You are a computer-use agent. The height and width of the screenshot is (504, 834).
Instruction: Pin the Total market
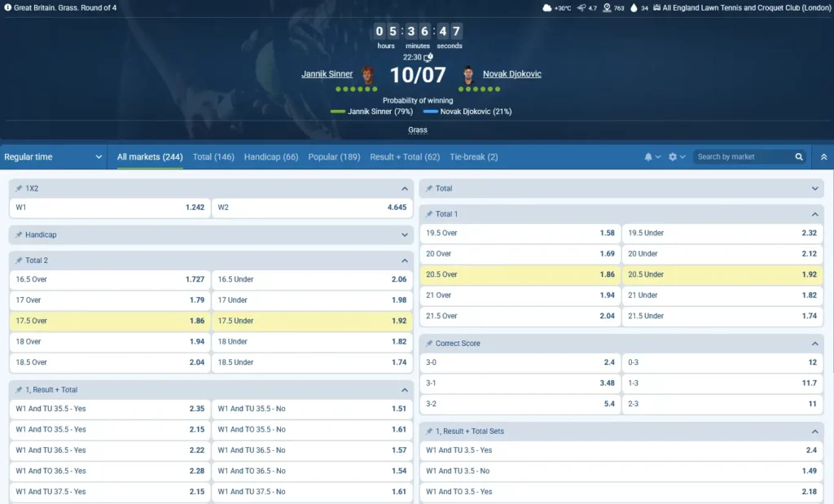428,188
